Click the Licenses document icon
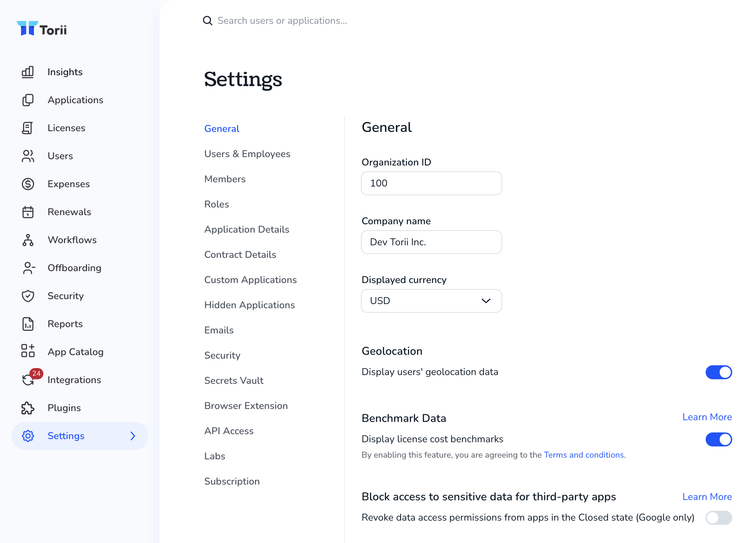 (x=28, y=128)
